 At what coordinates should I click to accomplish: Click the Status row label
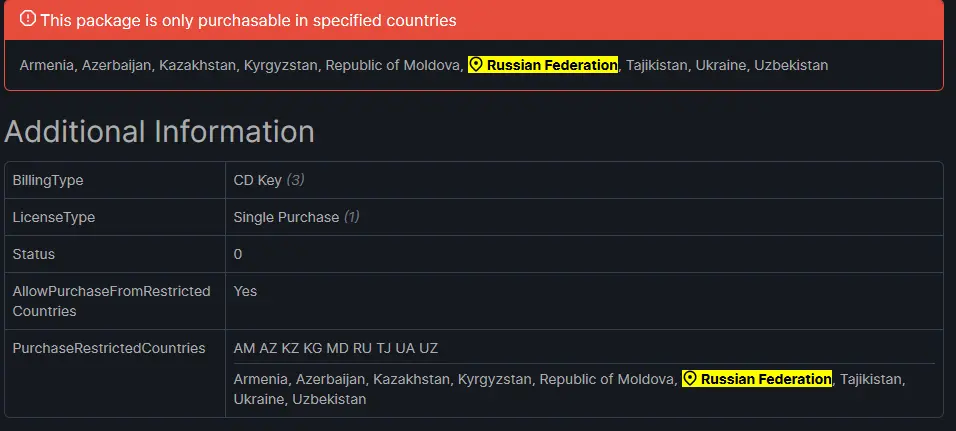34,254
